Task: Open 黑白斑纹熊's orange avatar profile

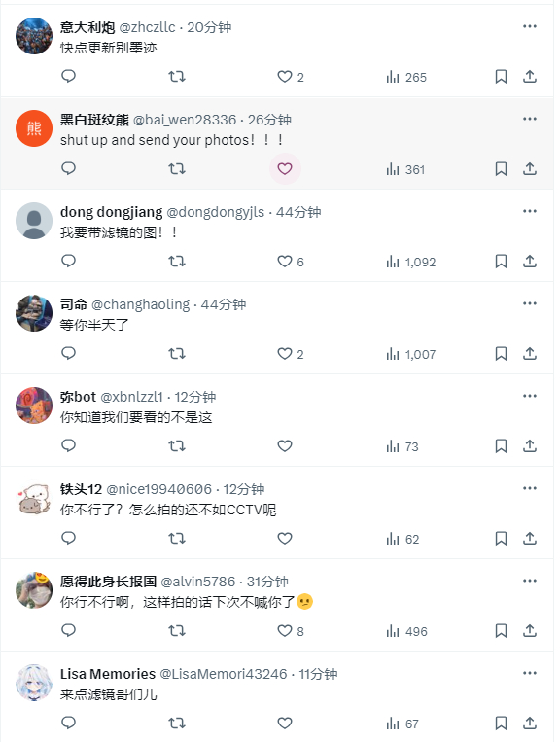Action: coord(34,128)
